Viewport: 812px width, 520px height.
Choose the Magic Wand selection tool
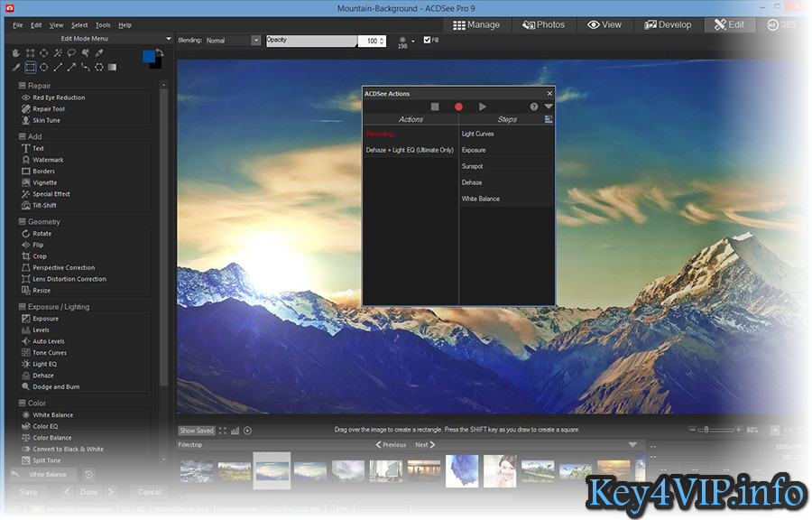58,53
